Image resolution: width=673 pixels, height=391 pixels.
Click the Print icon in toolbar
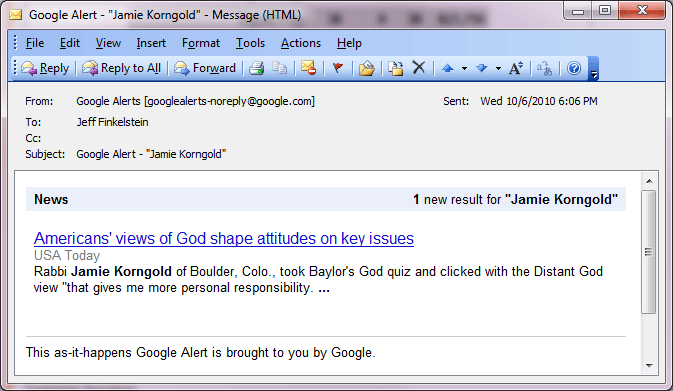[x=257, y=68]
